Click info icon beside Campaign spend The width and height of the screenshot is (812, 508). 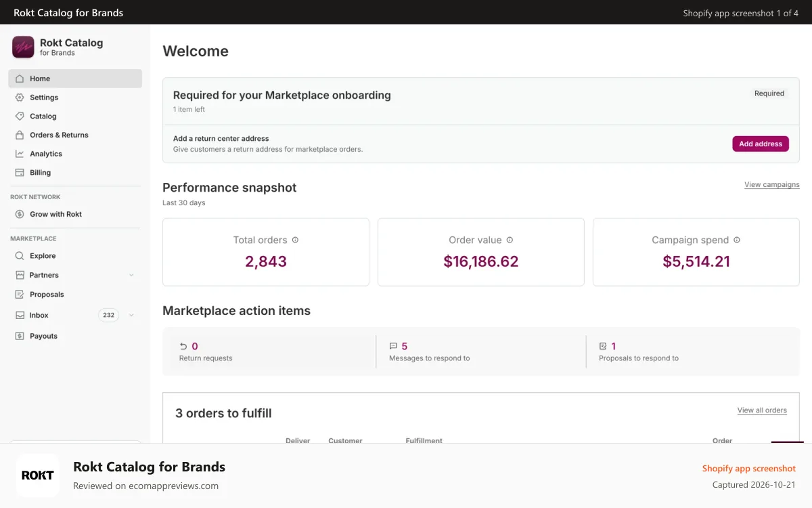(x=737, y=240)
